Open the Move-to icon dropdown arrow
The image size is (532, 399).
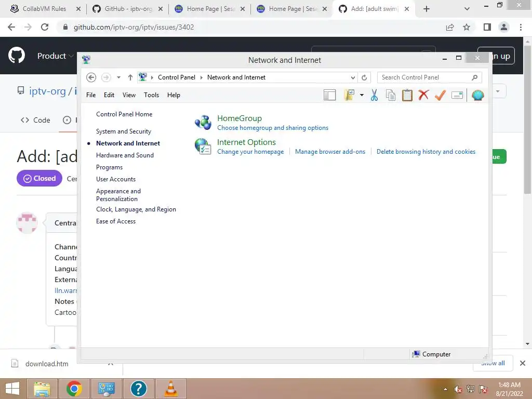362,96
